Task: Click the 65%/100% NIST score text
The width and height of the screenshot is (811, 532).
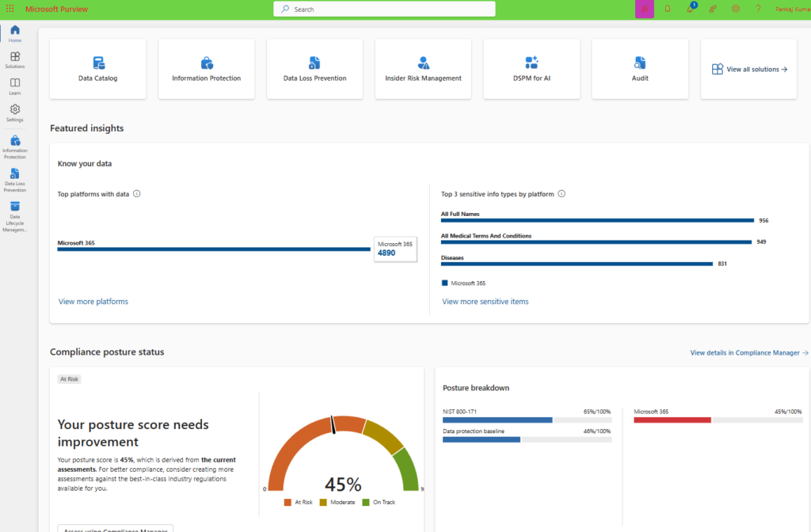Action: click(597, 412)
